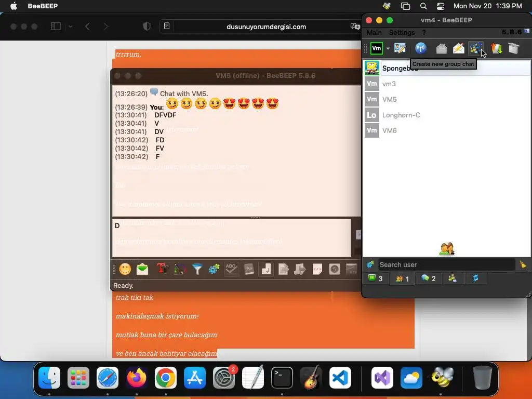Click the send file document icon
532x399 pixels.
pyautogui.click(x=283, y=270)
